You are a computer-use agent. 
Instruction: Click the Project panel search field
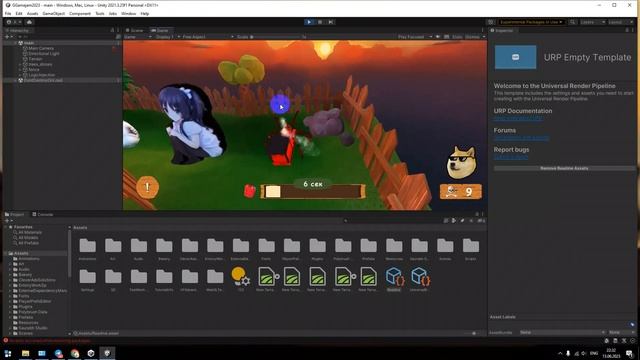392,221
